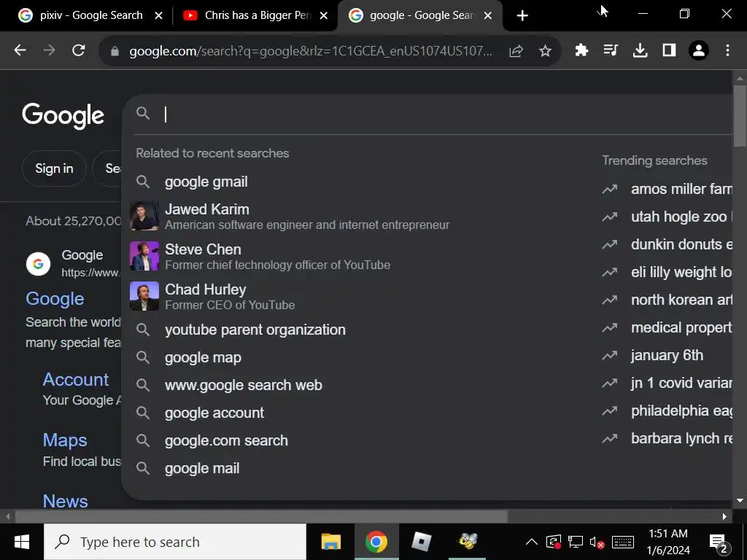This screenshot has width=747, height=560.
Task: Open the Roblox taskbar icon
Action: [x=422, y=542]
